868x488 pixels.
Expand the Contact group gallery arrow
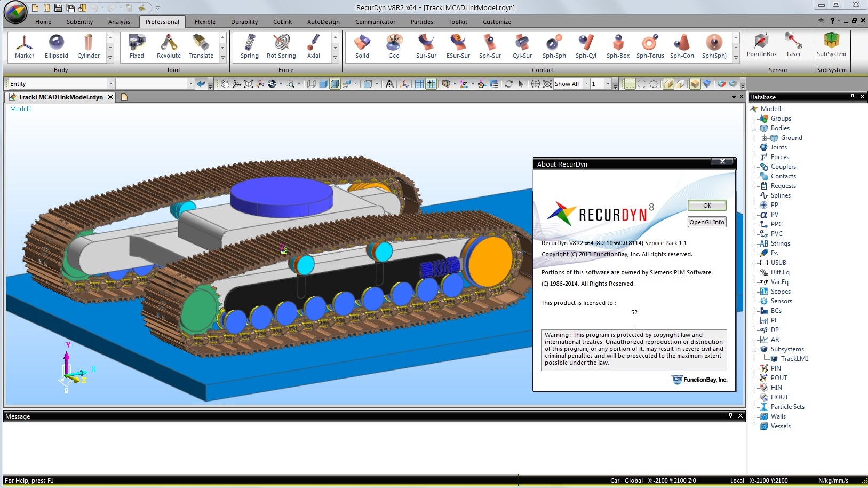tap(736, 58)
